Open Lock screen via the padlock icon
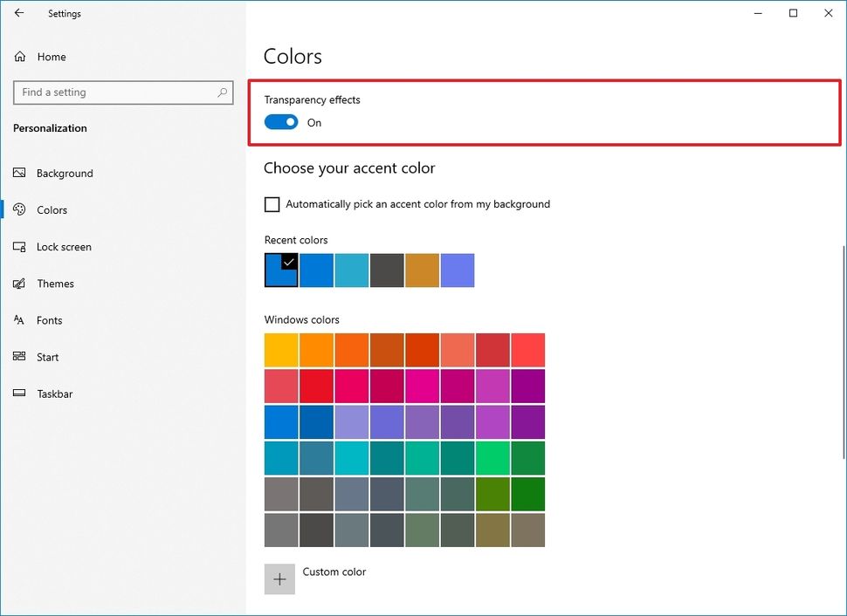This screenshot has width=847, height=616. pyautogui.click(x=20, y=247)
